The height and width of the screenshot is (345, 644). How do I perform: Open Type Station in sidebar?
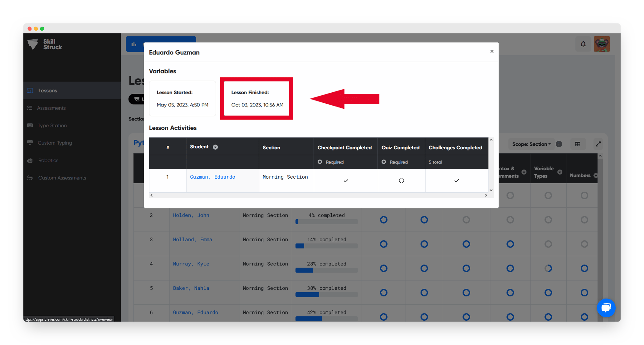[x=52, y=126]
